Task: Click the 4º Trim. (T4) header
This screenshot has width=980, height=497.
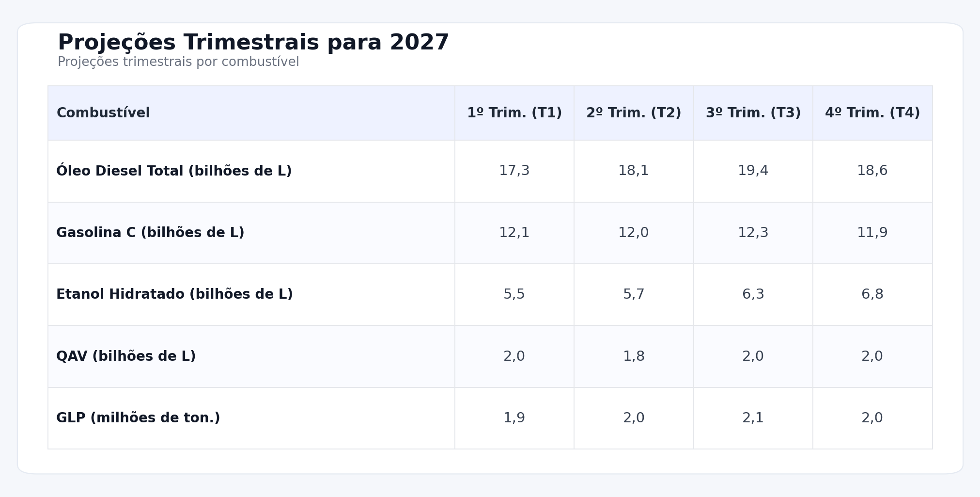Action: click(872, 113)
